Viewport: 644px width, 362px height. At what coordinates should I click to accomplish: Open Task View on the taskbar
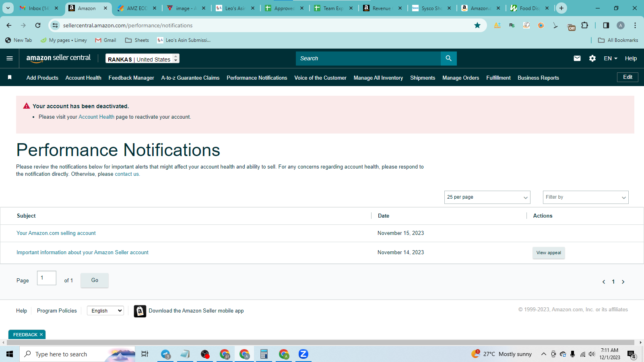[145, 354]
